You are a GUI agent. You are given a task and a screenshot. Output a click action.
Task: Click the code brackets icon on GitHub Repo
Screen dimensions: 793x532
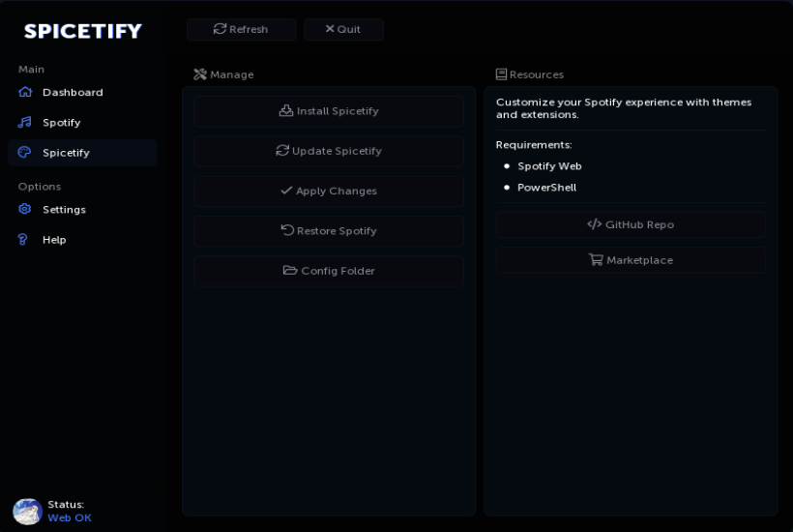click(x=594, y=224)
